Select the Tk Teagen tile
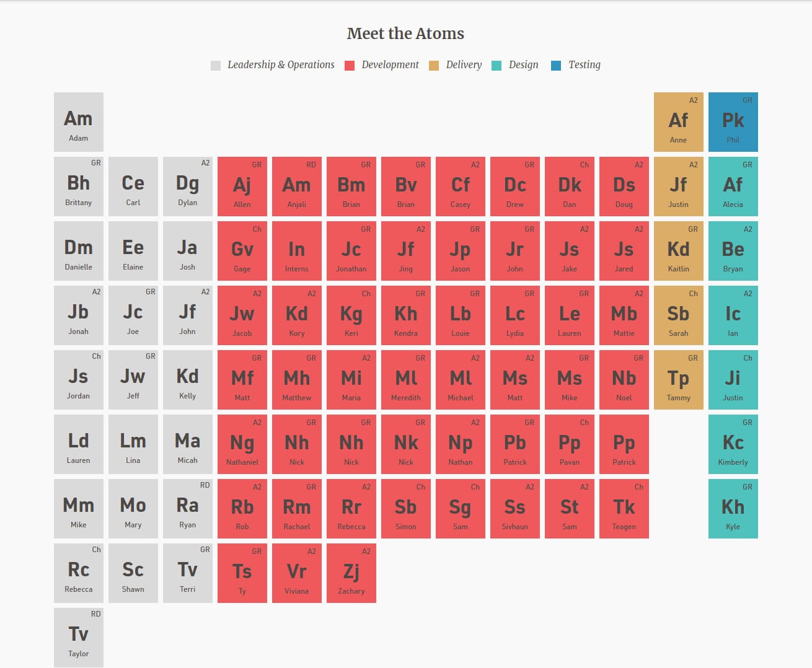This screenshot has height=668, width=812. point(624,509)
